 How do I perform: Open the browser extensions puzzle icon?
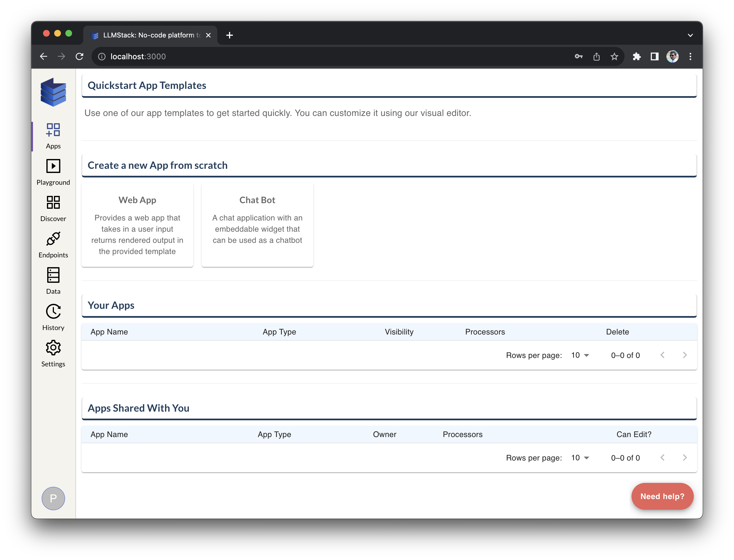(x=636, y=57)
